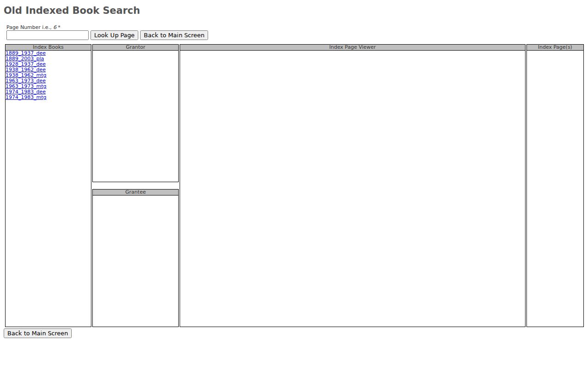Click the Grantor panel header

136,47
